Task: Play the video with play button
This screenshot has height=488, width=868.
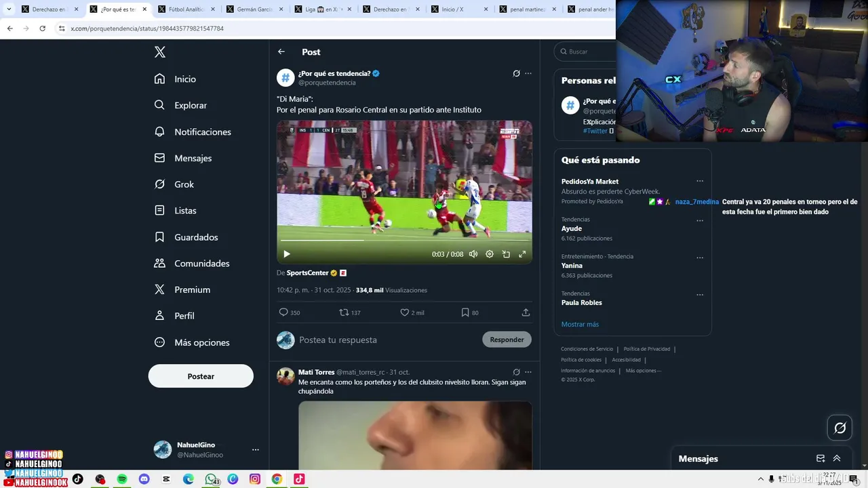Action: click(x=287, y=254)
